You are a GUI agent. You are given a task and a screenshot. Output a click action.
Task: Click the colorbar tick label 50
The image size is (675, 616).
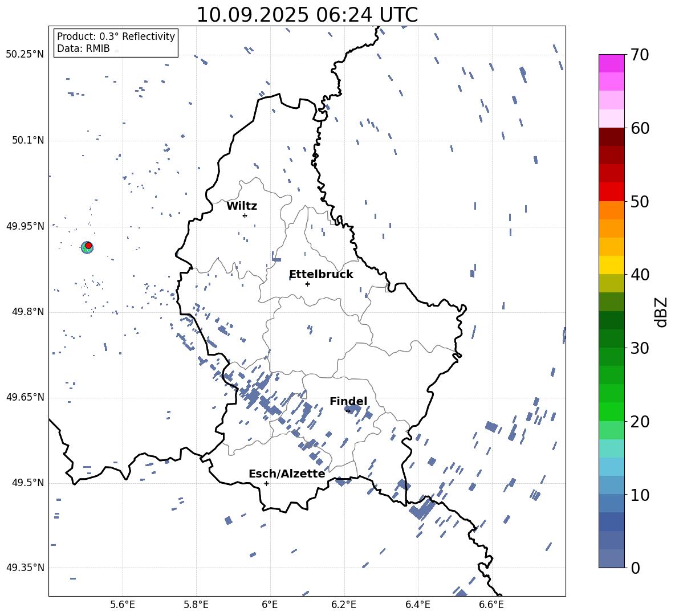640,201
